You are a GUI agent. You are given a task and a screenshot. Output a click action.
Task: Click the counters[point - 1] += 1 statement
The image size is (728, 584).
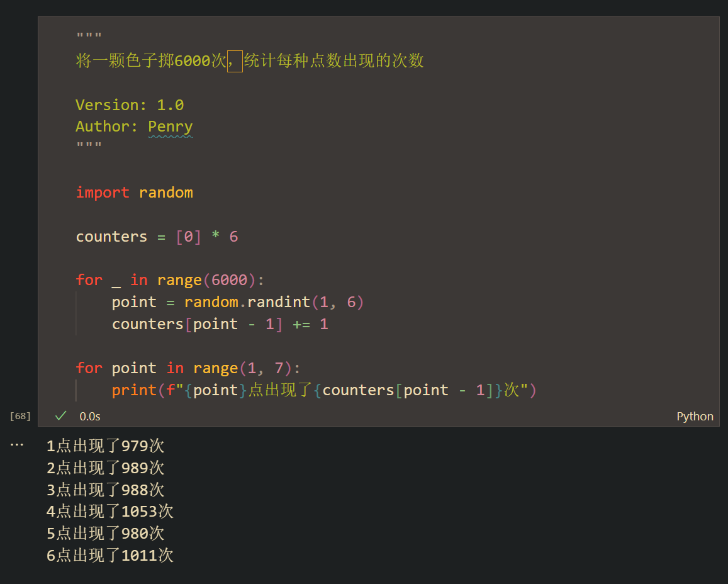click(x=220, y=324)
